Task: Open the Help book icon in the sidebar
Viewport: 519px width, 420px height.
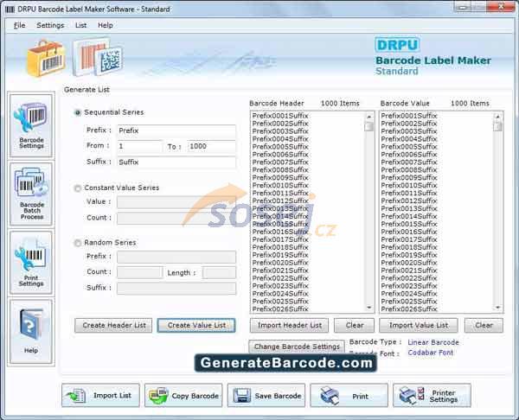Action: point(31,331)
